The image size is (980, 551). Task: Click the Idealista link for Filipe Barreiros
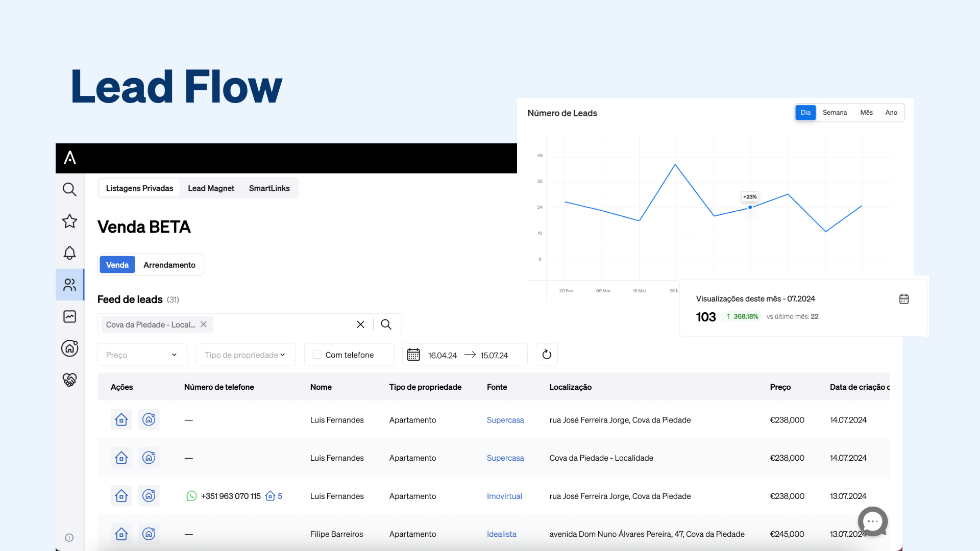tap(502, 534)
